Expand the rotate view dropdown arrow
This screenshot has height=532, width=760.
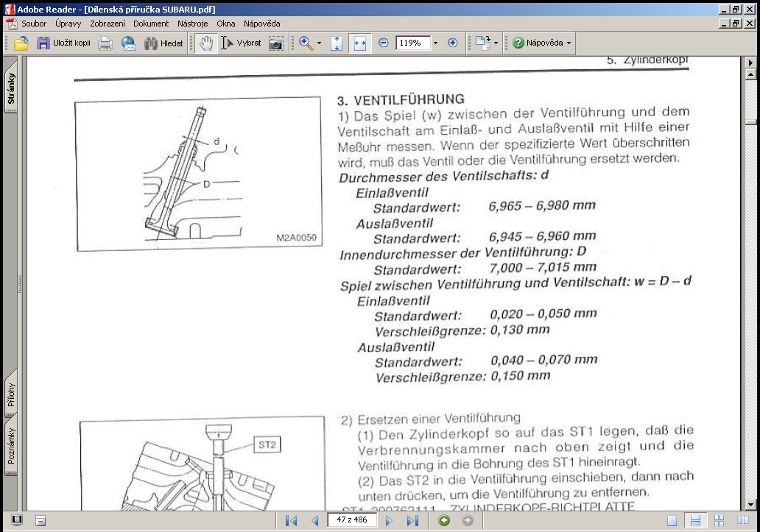pyautogui.click(x=496, y=43)
